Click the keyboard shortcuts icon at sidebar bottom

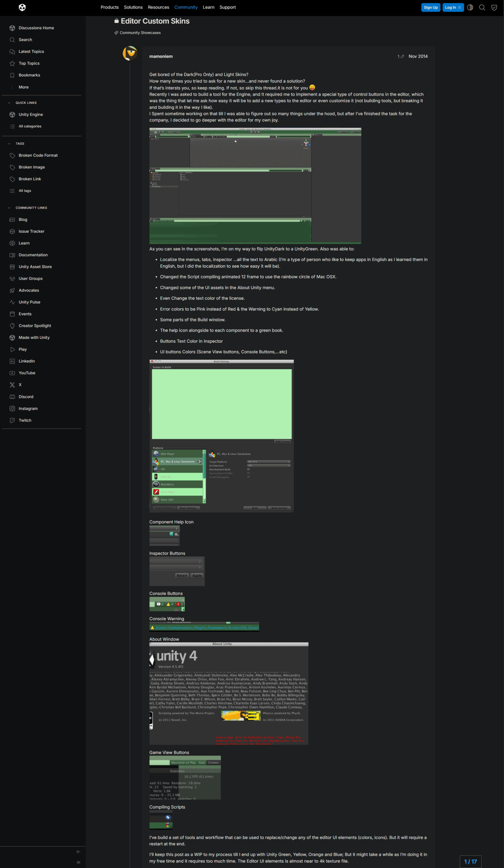point(78,862)
